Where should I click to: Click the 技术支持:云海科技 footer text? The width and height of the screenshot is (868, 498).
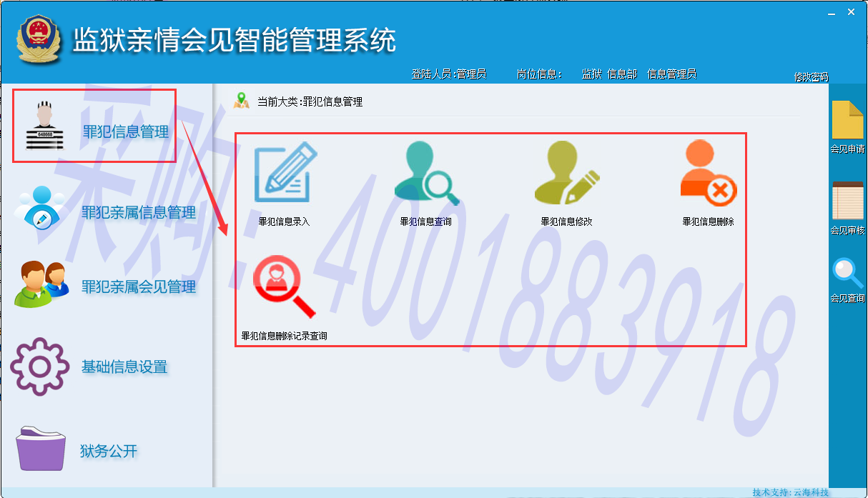pyautogui.click(x=791, y=492)
